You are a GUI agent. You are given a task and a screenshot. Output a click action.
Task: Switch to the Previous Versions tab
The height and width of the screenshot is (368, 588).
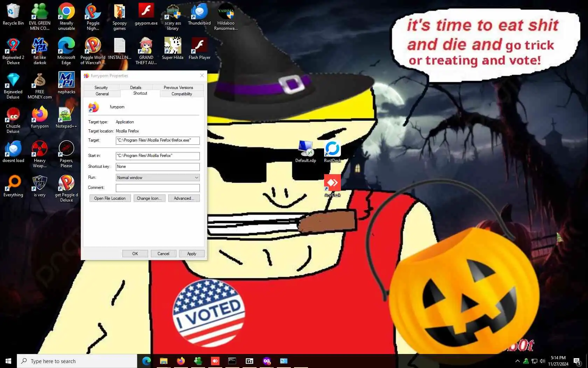pyautogui.click(x=178, y=88)
